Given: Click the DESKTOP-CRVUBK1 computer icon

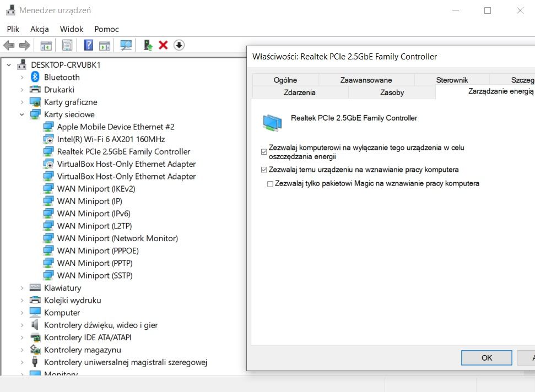Looking at the screenshot, I should click(22, 64).
